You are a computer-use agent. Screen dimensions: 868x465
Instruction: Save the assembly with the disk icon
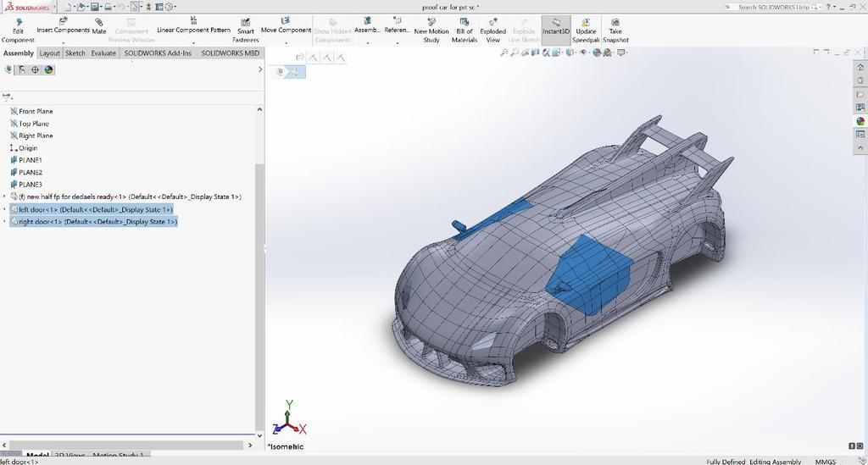(95, 7)
